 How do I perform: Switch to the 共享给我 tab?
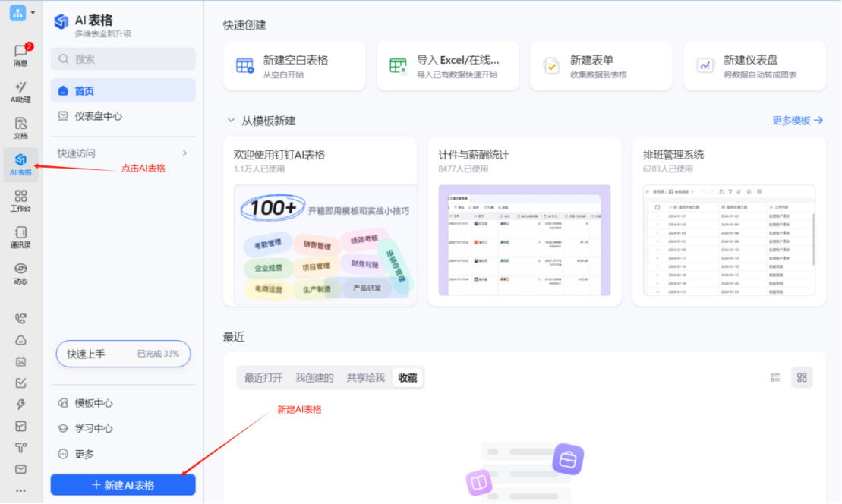tap(366, 378)
